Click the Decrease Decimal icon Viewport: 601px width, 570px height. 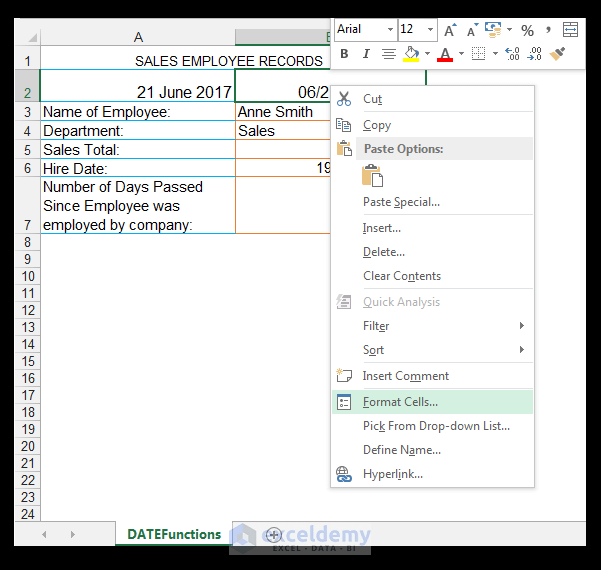(x=535, y=54)
